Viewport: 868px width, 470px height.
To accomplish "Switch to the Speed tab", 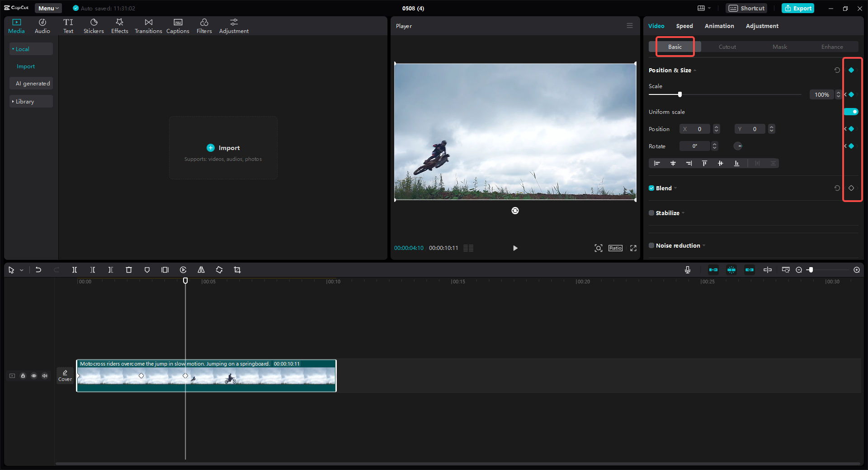I will (684, 26).
